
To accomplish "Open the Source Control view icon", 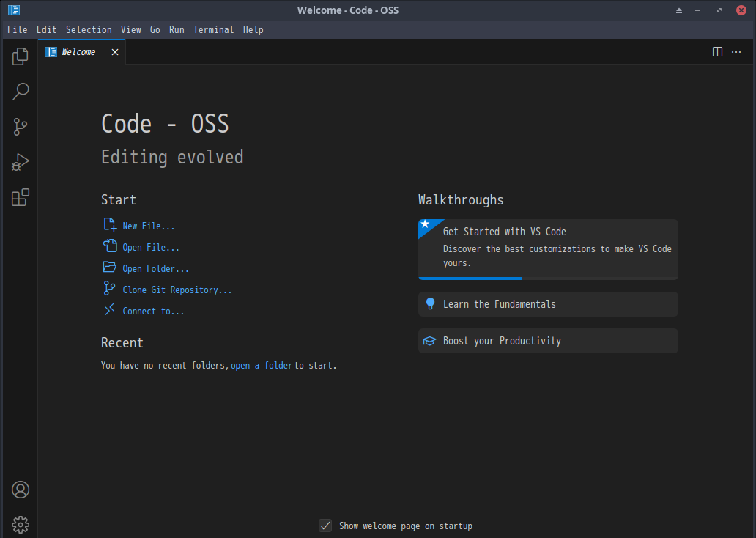I will [x=21, y=126].
